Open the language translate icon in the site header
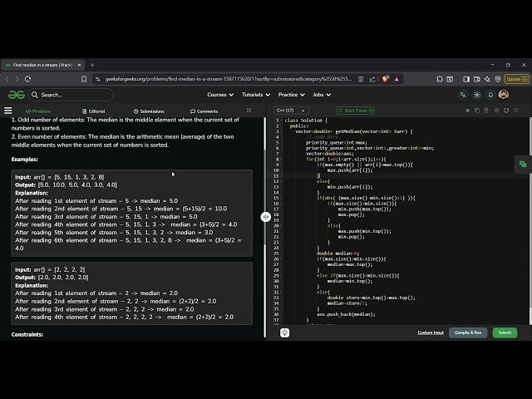 coord(463,95)
